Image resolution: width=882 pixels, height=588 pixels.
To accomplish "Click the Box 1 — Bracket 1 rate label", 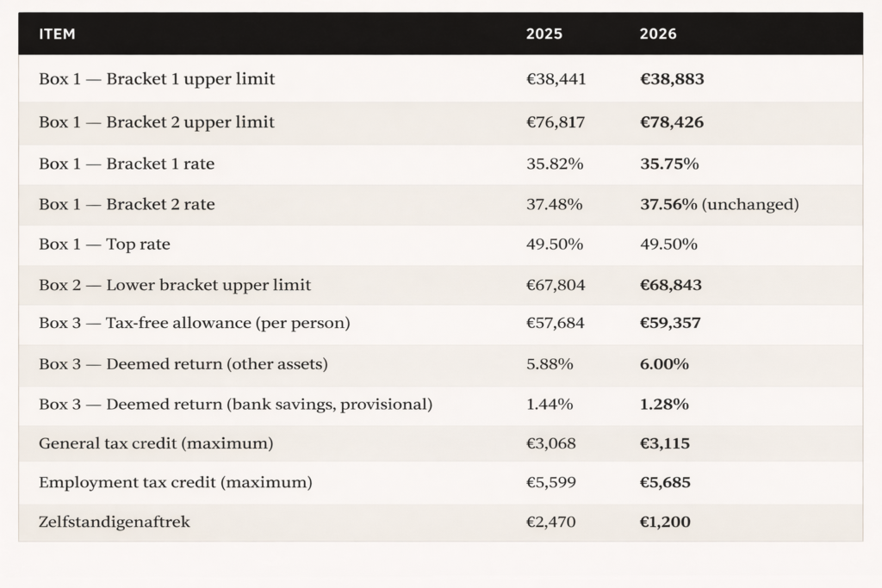I will (x=127, y=164).
